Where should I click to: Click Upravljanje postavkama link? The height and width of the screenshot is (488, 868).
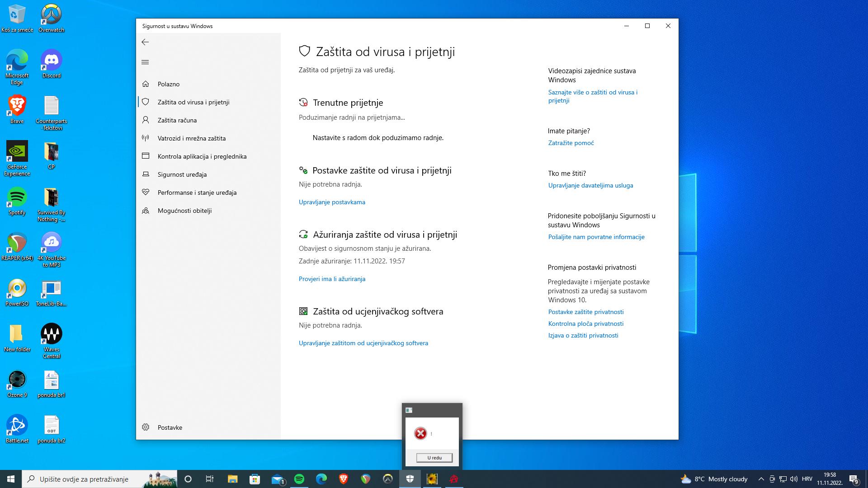point(332,202)
